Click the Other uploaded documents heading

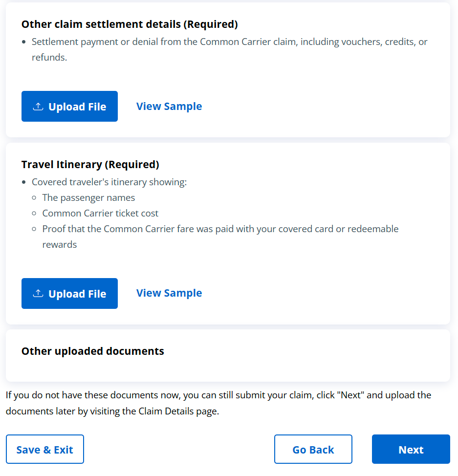tap(93, 351)
